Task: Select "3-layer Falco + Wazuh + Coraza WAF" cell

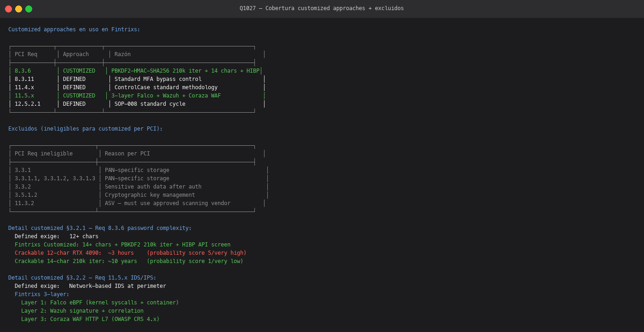Action: pyautogui.click(x=166, y=96)
